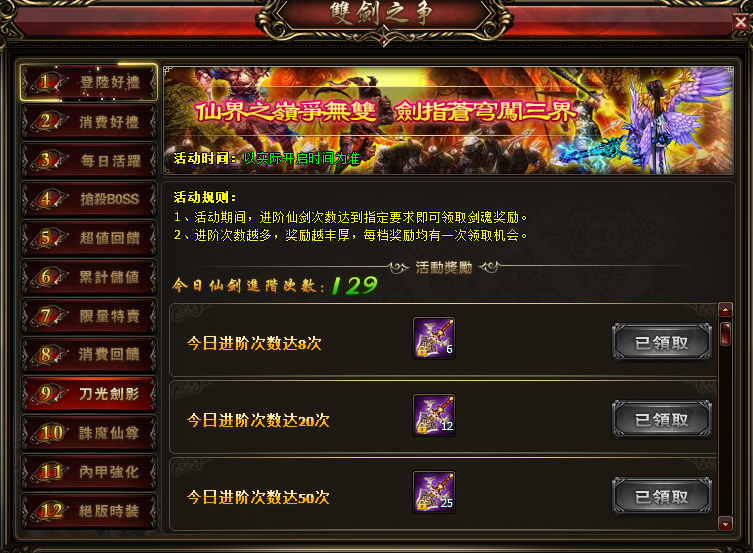Screen dimensions: 753x553
Task: Click 已領取 button for the 20次 reward
Action: 662,420
